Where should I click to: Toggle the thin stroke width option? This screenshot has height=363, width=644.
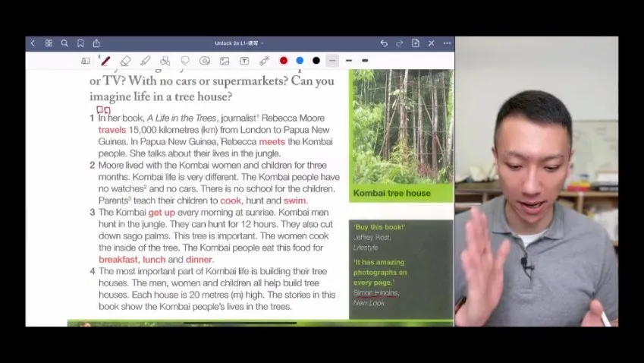click(332, 61)
